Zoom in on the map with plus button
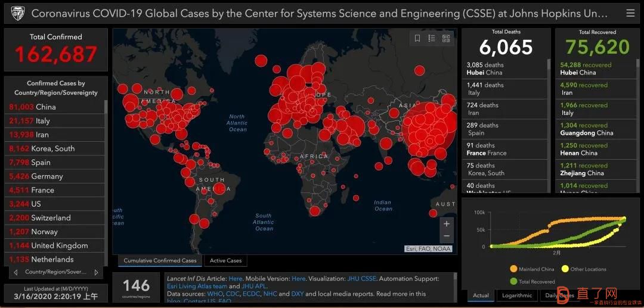Screen dimensions: 644x308 (447, 224)
